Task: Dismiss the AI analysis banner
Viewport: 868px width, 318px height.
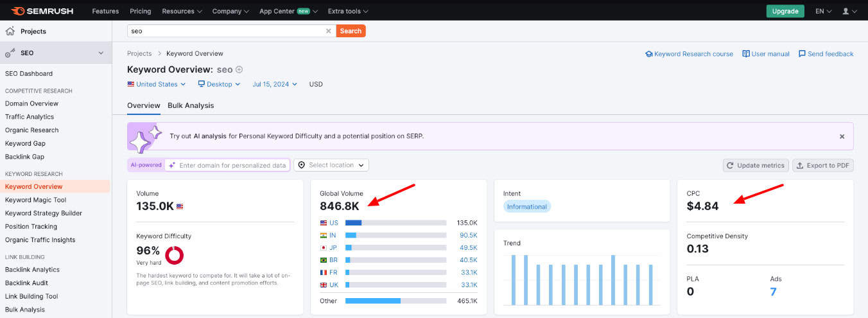Action: pyautogui.click(x=842, y=136)
